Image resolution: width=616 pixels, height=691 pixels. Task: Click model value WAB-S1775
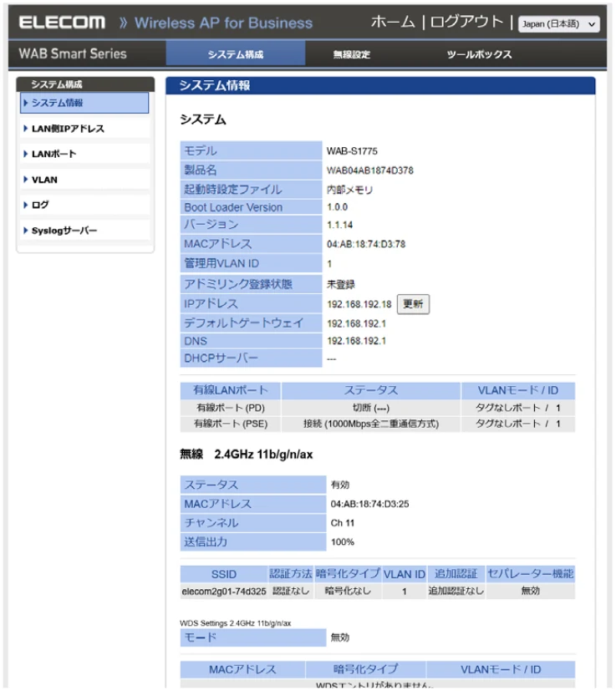point(352,151)
